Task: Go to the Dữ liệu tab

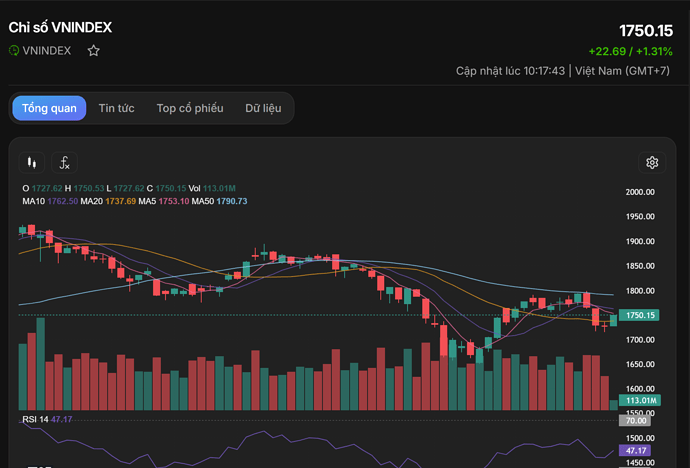Action: [263, 108]
